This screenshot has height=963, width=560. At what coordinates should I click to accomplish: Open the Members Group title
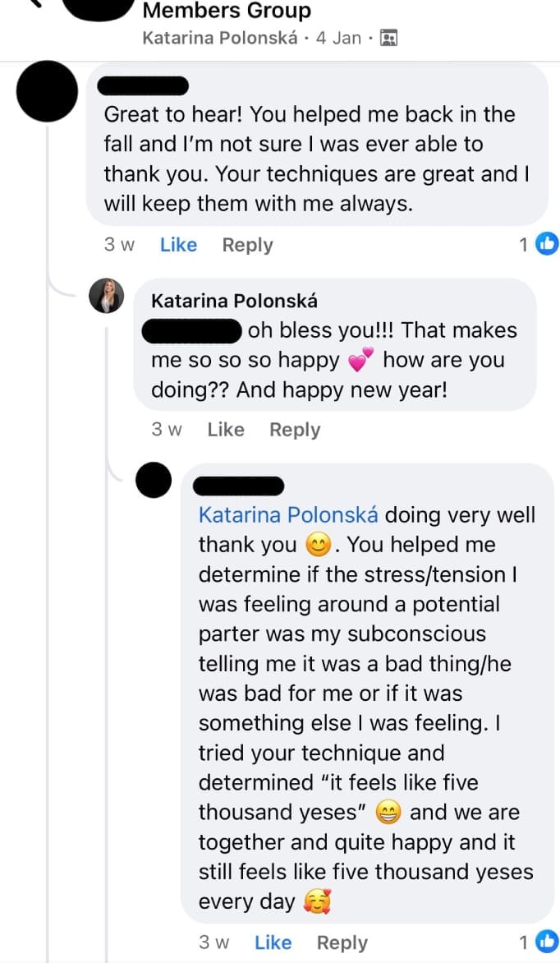[x=227, y=12]
